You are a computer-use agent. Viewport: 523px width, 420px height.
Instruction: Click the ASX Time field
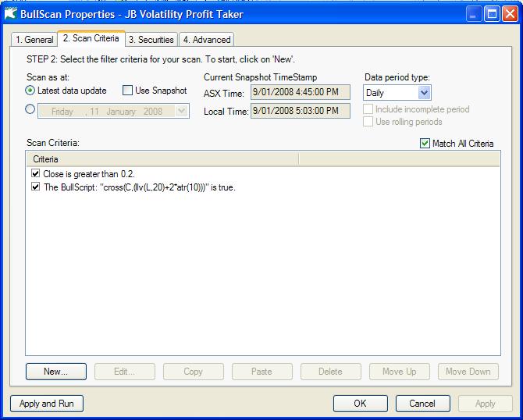[x=300, y=93]
